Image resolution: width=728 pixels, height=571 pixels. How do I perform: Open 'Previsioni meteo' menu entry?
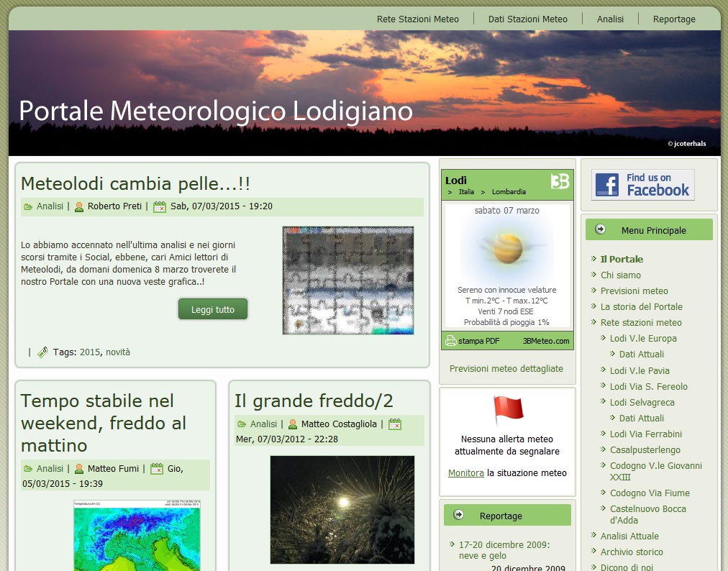click(x=634, y=291)
